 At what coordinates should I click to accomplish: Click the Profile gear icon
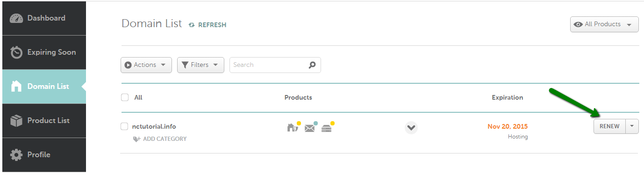(x=16, y=155)
